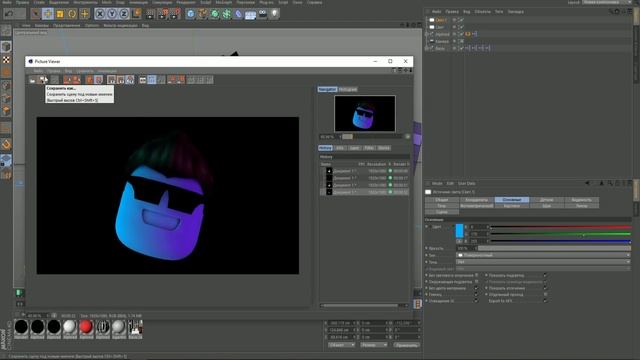The height and width of the screenshot is (360, 640).
Task: Select the highlighted Move tool
Action: 48,14
